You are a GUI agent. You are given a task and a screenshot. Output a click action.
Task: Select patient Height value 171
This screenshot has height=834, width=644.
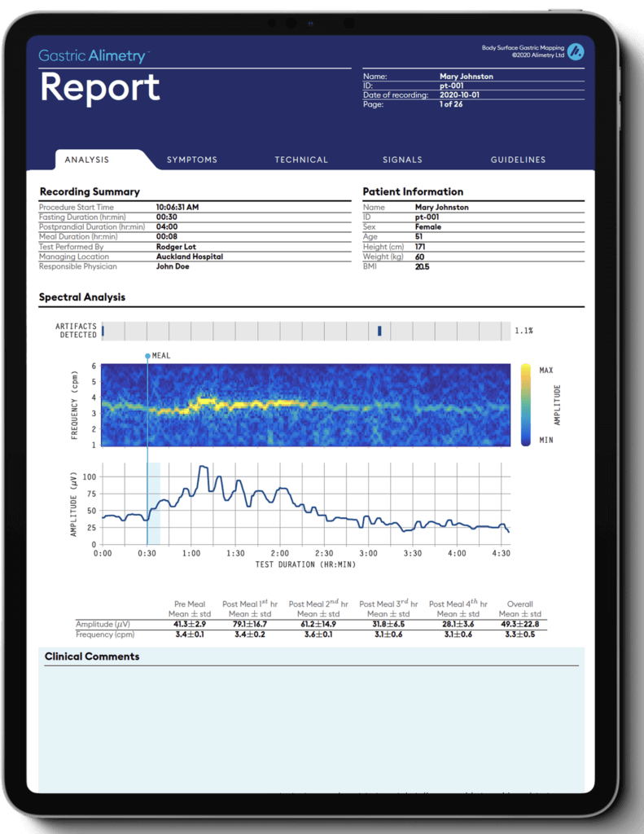419,247
